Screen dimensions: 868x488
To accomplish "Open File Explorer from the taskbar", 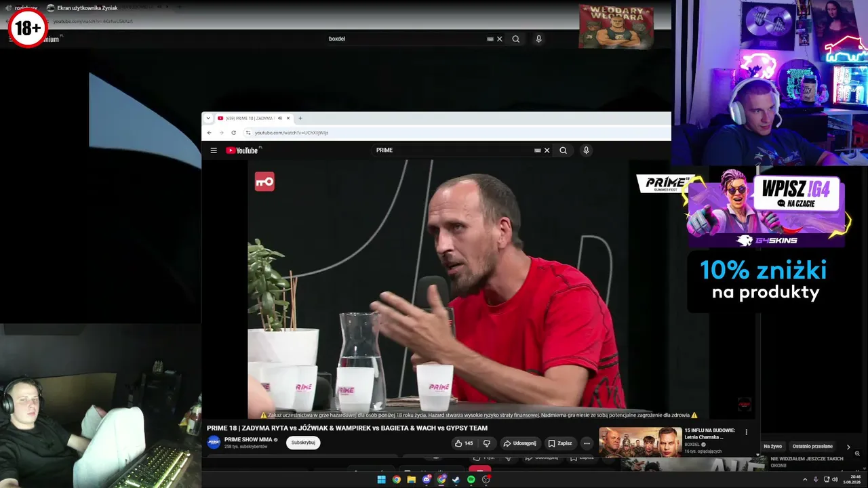I will coord(411,480).
